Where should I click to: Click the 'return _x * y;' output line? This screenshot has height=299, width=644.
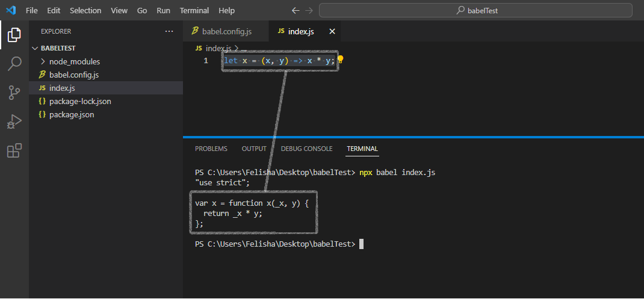point(232,214)
